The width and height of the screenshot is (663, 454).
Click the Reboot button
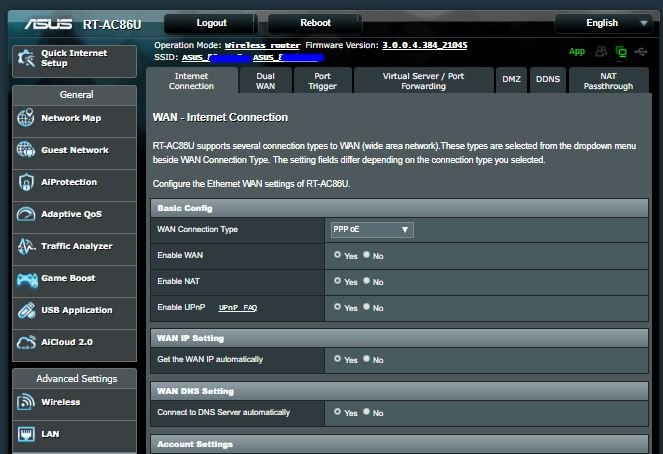[315, 23]
